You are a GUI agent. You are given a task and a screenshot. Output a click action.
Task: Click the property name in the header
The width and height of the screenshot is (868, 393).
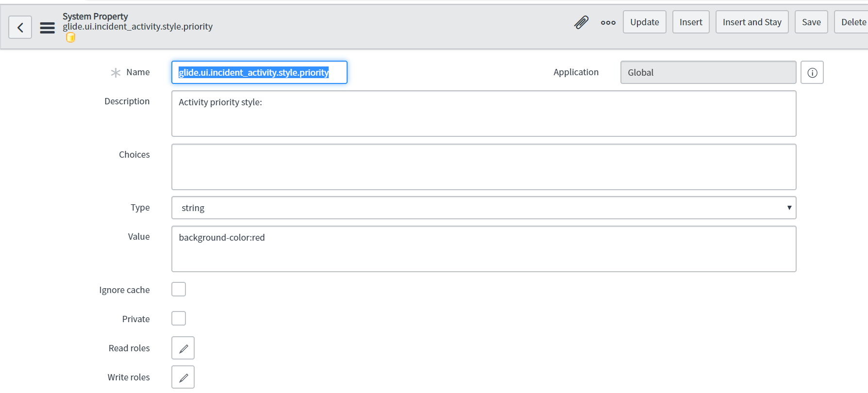(x=137, y=27)
